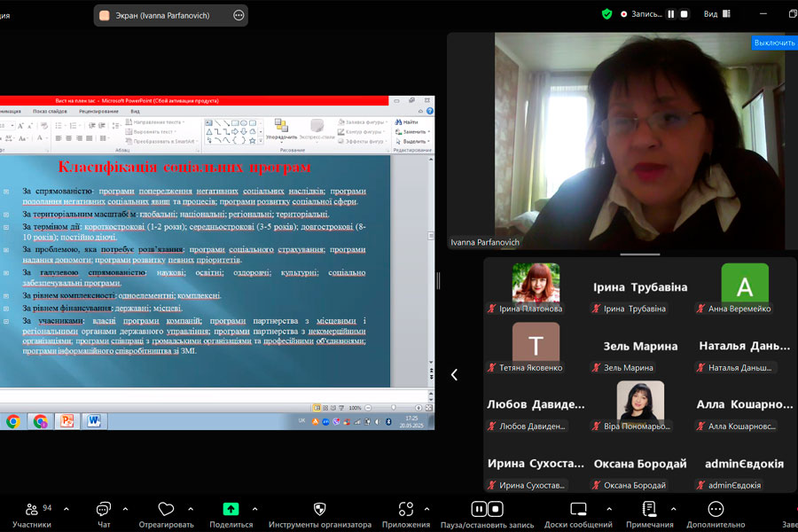Go to previous page of participant gallery
This screenshot has width=798, height=532.
point(454,375)
